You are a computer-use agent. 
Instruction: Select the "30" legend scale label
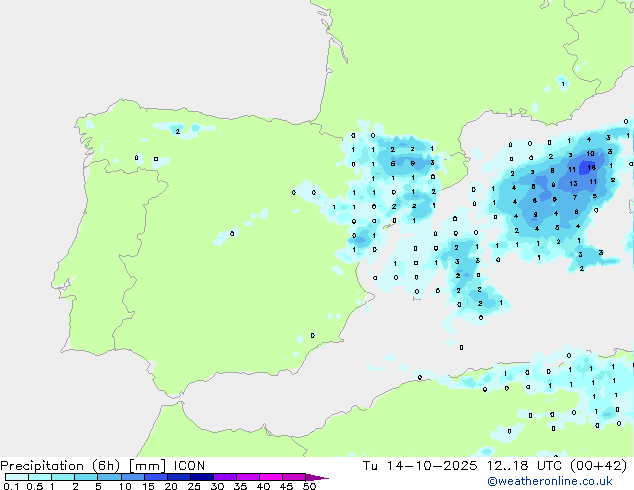pos(217,486)
